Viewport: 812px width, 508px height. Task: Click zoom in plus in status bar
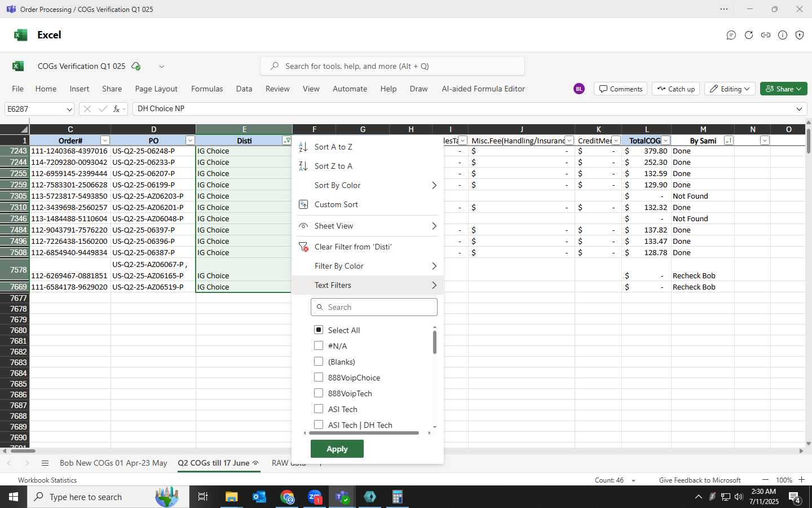click(x=801, y=480)
